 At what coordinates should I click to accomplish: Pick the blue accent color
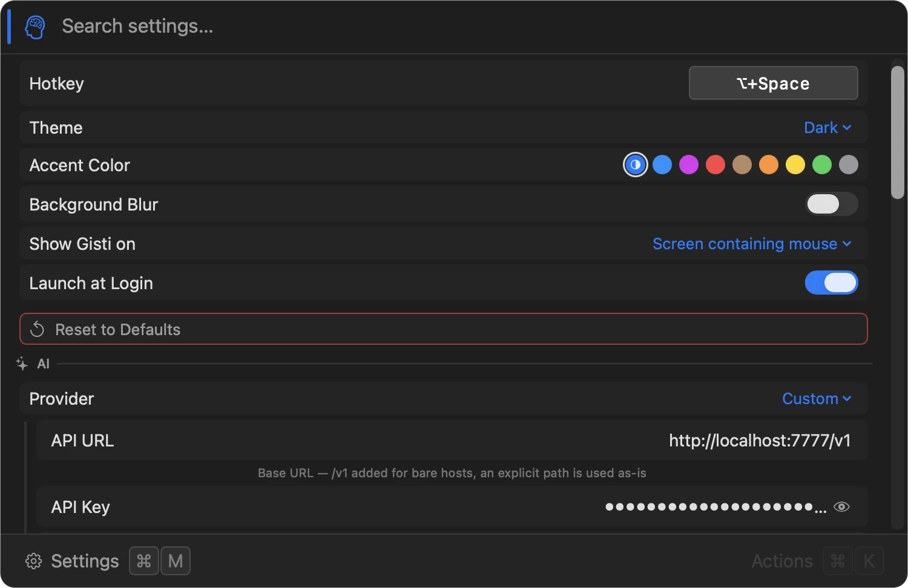(662, 165)
